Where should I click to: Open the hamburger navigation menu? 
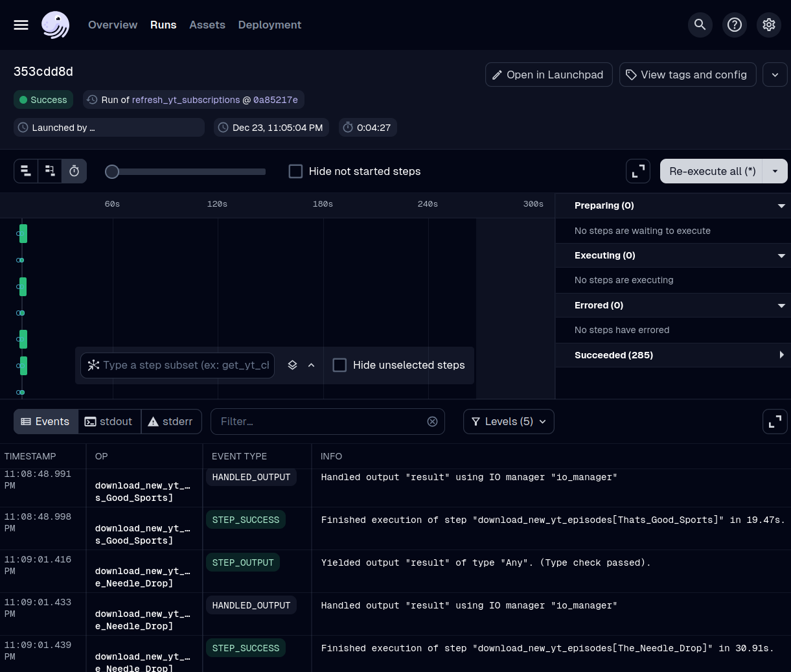click(x=21, y=25)
